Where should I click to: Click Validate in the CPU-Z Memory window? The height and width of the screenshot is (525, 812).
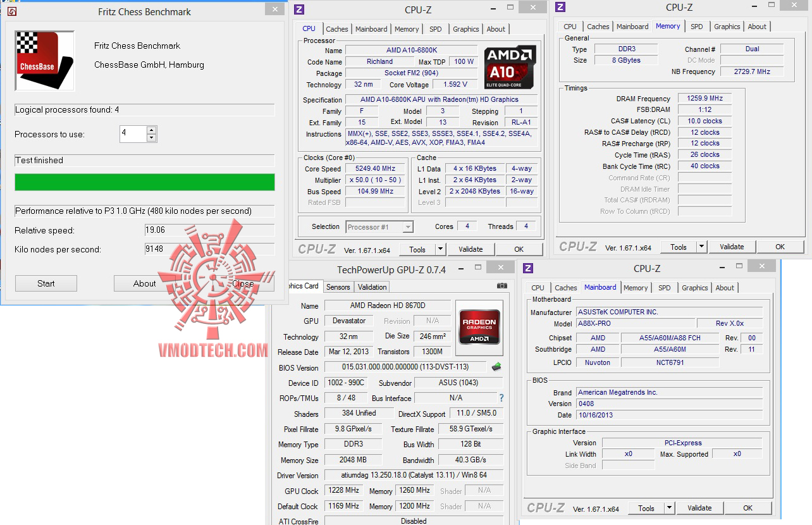(x=732, y=247)
